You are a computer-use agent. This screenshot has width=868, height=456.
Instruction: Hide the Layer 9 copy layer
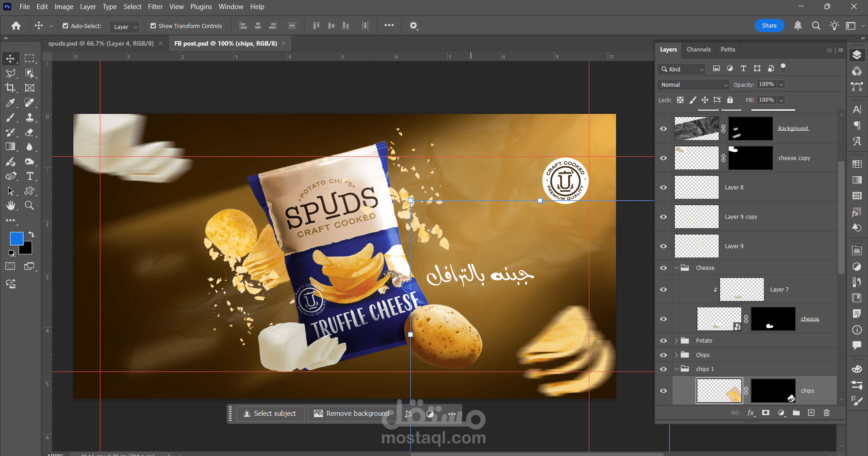coord(664,217)
